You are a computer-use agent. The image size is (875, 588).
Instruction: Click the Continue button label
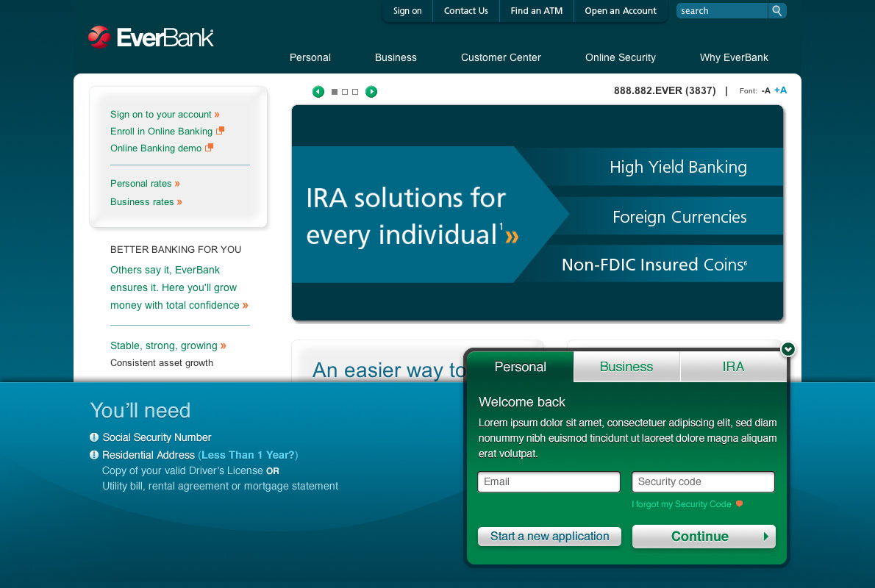700,536
